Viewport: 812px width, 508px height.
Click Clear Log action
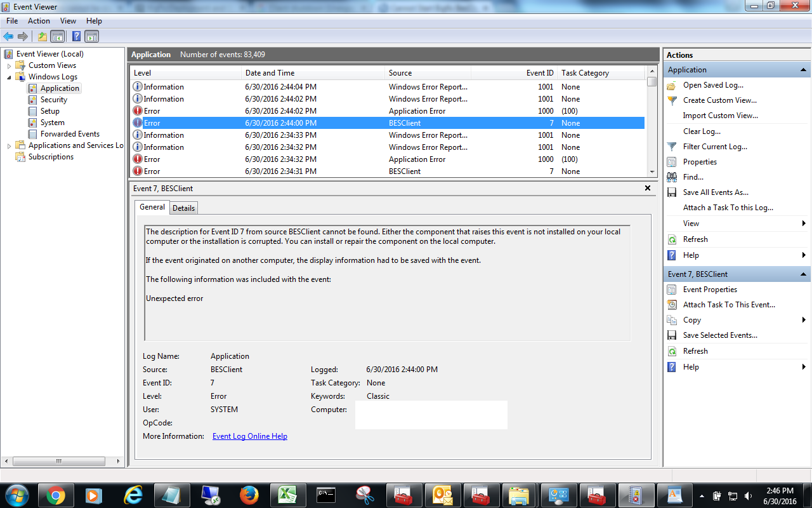(702, 131)
